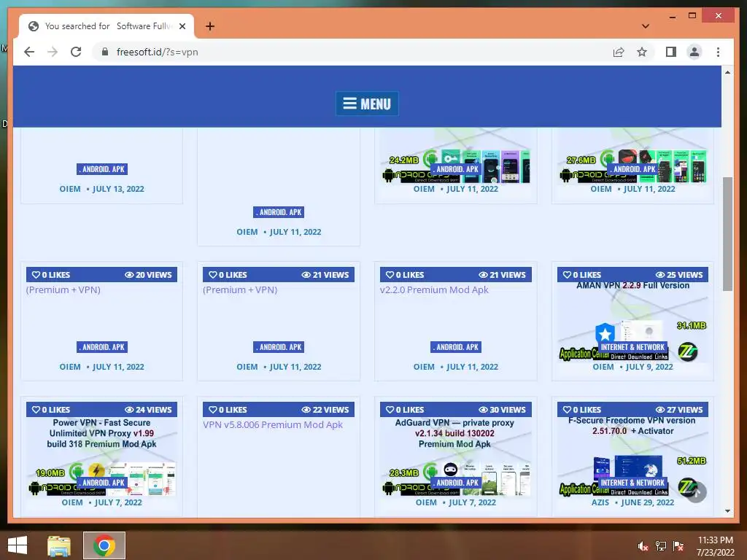The height and width of the screenshot is (560, 747).
Task: Open File Explorer from the taskbar
Action: [x=59, y=545]
